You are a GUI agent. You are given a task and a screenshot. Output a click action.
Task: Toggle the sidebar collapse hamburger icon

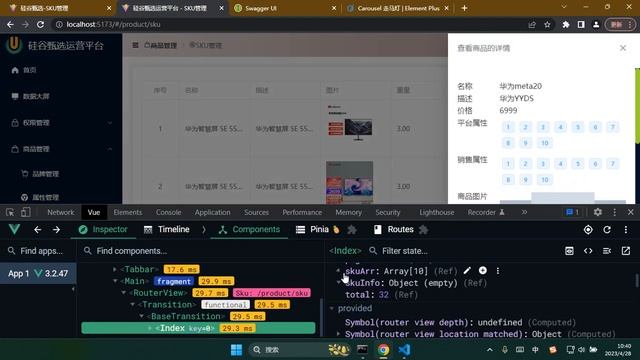(136, 45)
